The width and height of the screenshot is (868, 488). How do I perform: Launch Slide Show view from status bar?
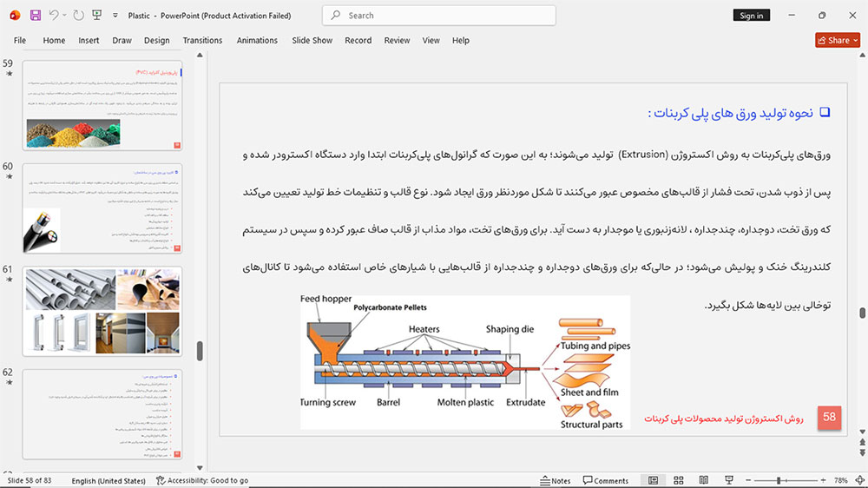point(729,480)
